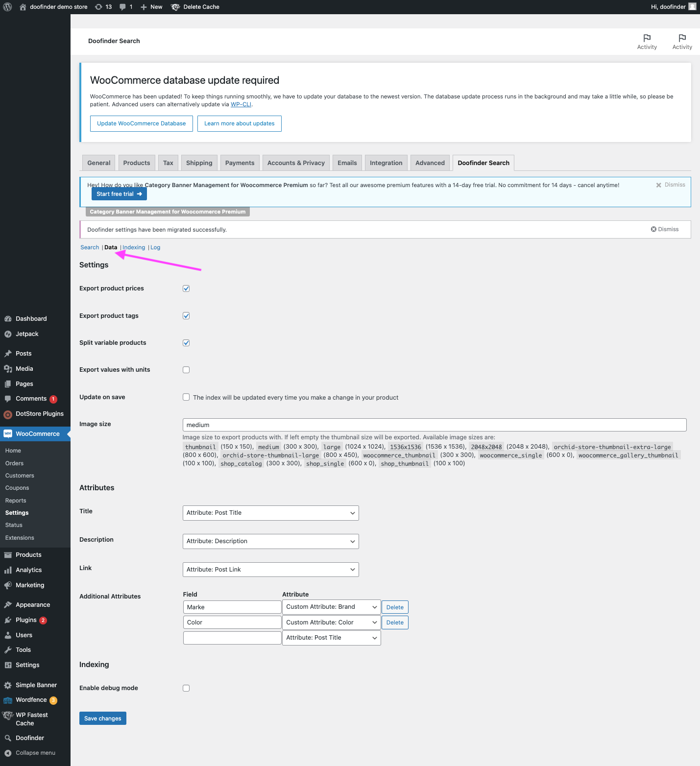Delete the Color additional attribute
700x766 pixels.
pyautogui.click(x=395, y=622)
